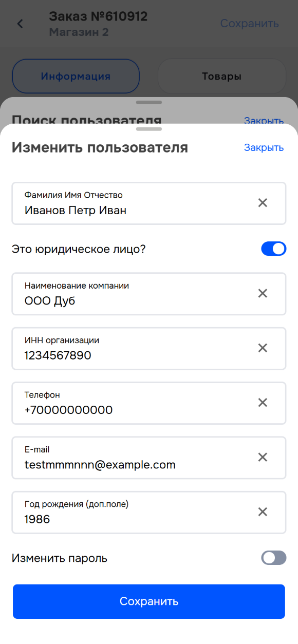The height and width of the screenshot is (644, 298).
Task: Close the Поиск пользователя panel behind
Action: (x=264, y=121)
